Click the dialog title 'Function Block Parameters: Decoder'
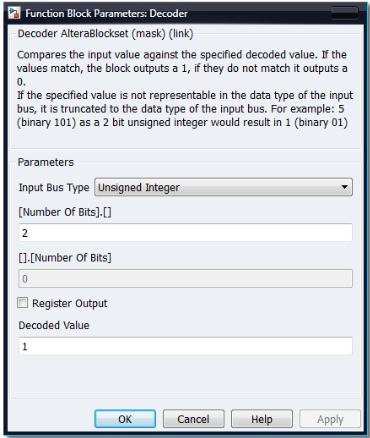Image resolution: width=370 pixels, height=438 pixels. point(107,13)
